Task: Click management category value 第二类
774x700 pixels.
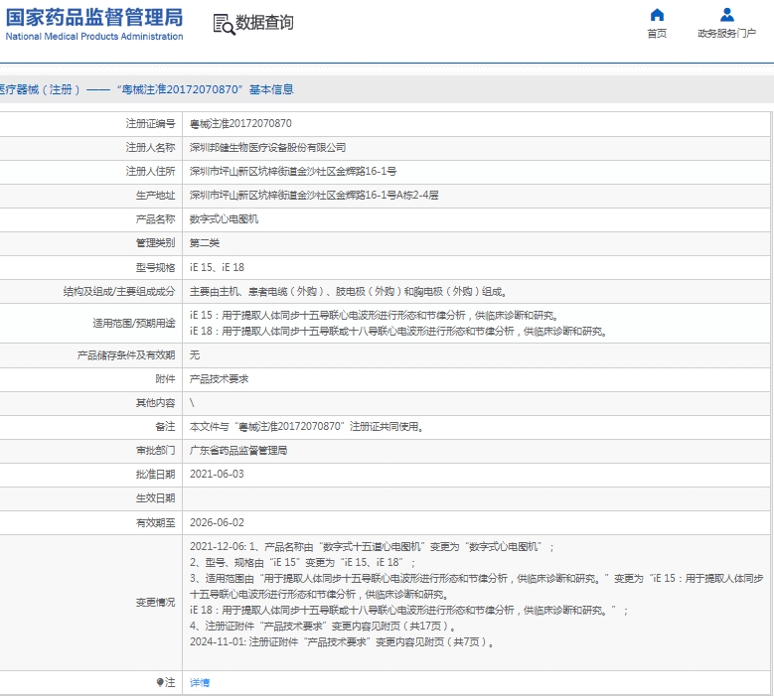Action: pos(205,242)
